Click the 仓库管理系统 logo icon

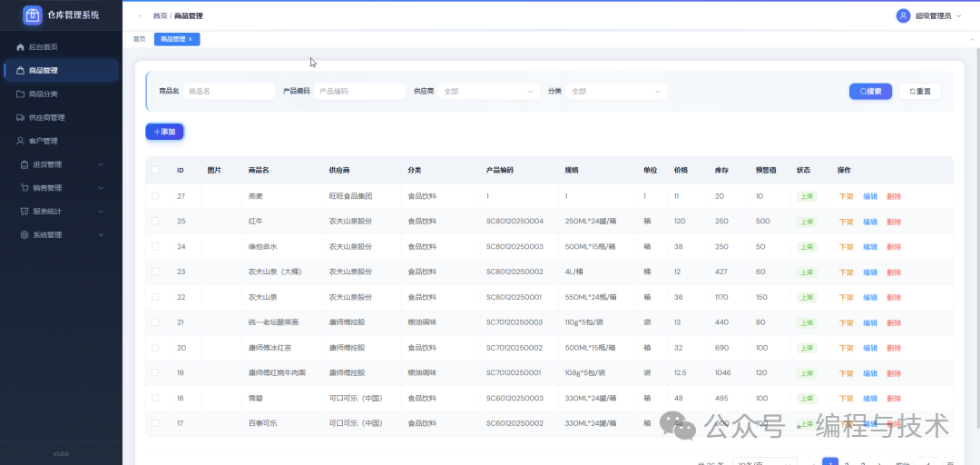point(33,15)
